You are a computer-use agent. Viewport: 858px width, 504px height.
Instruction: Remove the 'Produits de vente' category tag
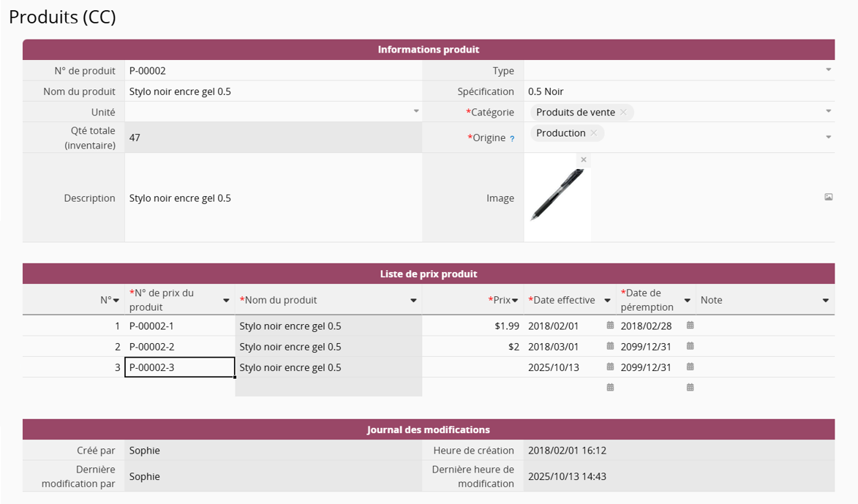[x=623, y=112]
